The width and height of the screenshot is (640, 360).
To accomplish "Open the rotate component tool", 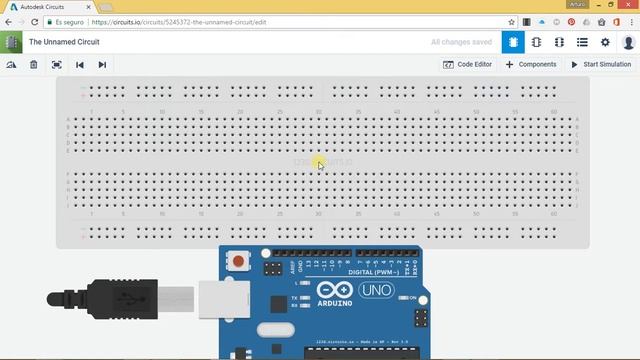I will tap(11, 64).
